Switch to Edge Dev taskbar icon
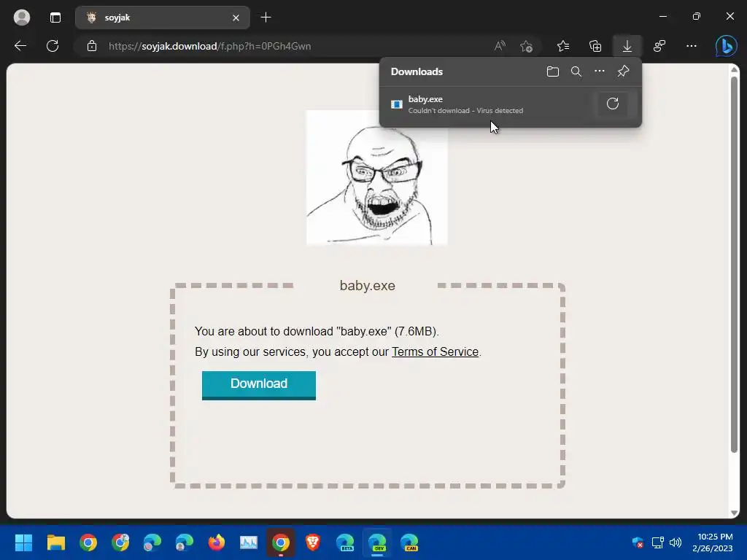The width and height of the screenshot is (747, 560). click(x=377, y=542)
